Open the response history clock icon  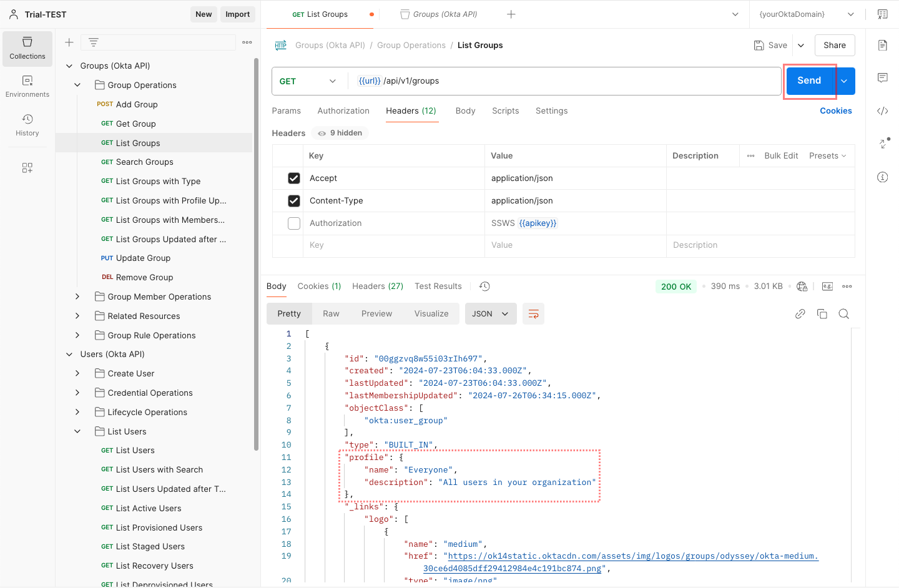[x=484, y=287]
